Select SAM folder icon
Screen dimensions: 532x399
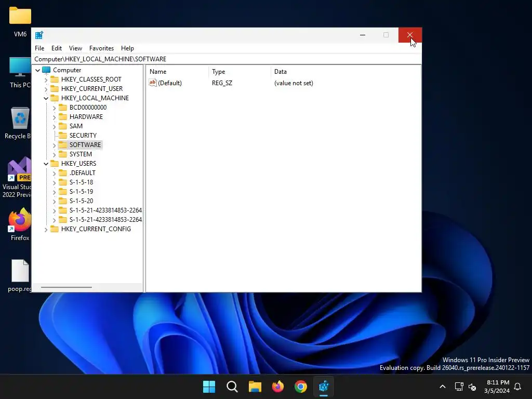pyautogui.click(x=63, y=126)
